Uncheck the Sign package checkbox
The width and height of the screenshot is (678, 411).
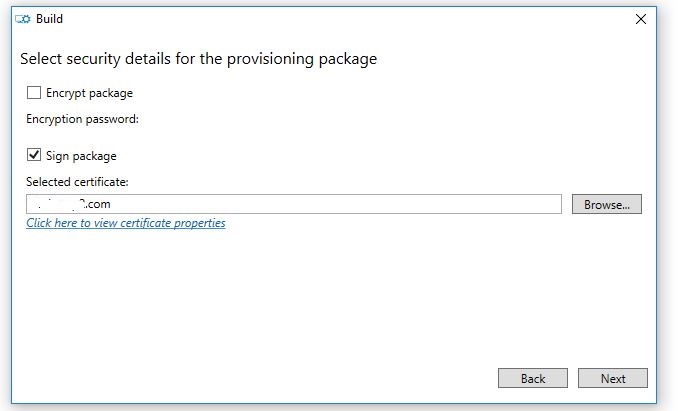[x=34, y=155]
